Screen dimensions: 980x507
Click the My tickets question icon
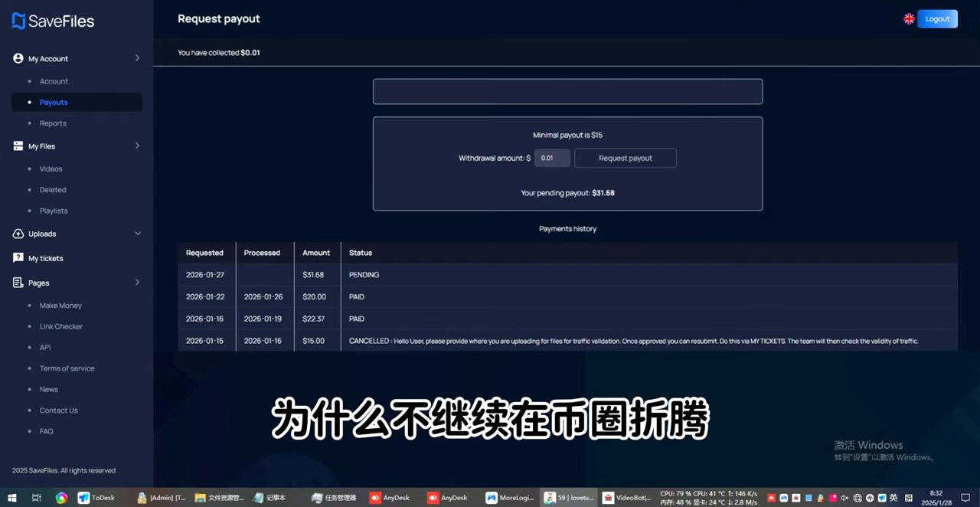tap(18, 258)
